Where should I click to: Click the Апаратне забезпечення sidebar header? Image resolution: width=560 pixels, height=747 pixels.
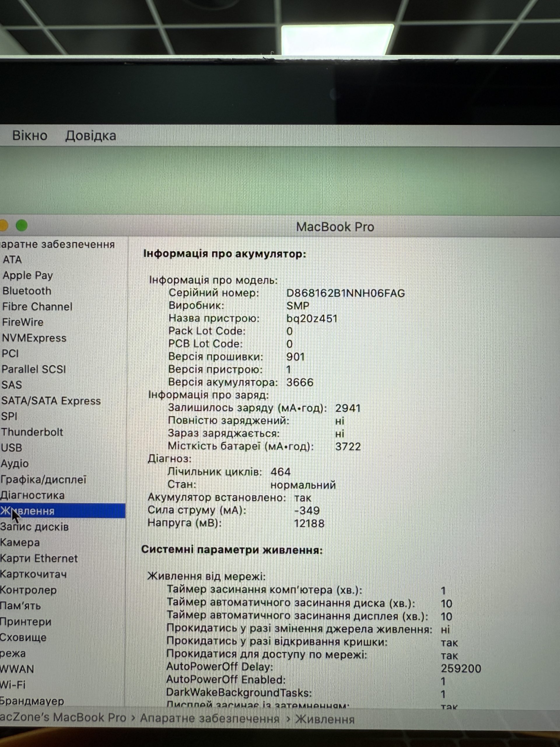pos(57,244)
